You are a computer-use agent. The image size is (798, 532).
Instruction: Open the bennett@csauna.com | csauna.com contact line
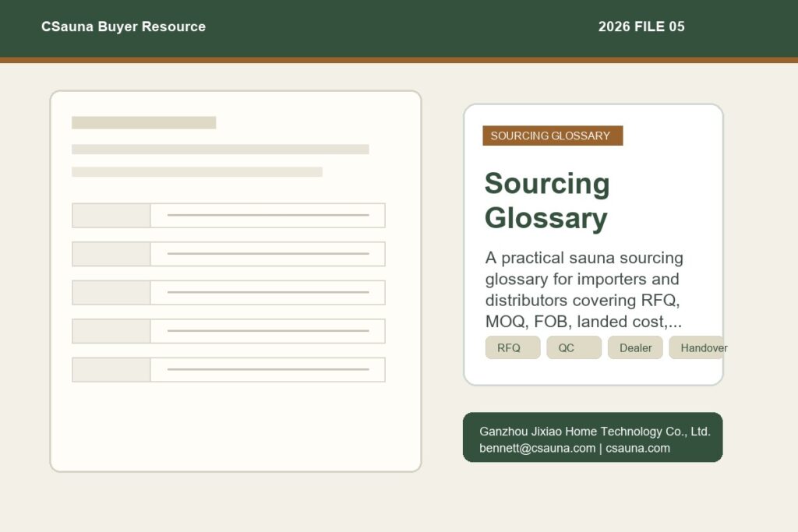[574, 448]
